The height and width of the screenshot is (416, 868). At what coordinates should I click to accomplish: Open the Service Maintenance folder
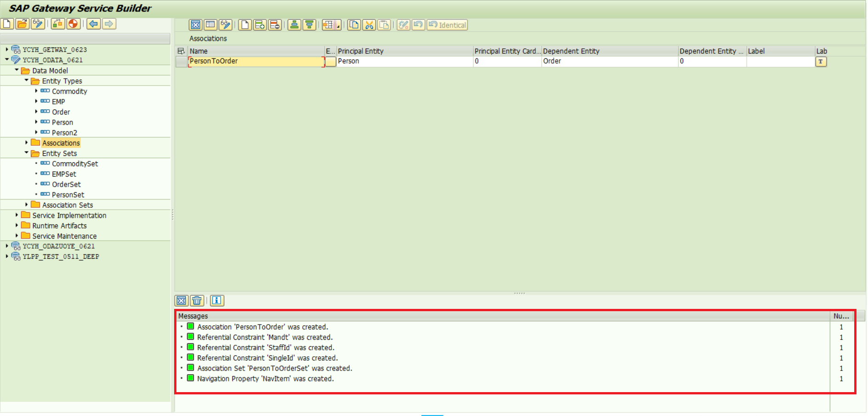pyautogui.click(x=64, y=236)
